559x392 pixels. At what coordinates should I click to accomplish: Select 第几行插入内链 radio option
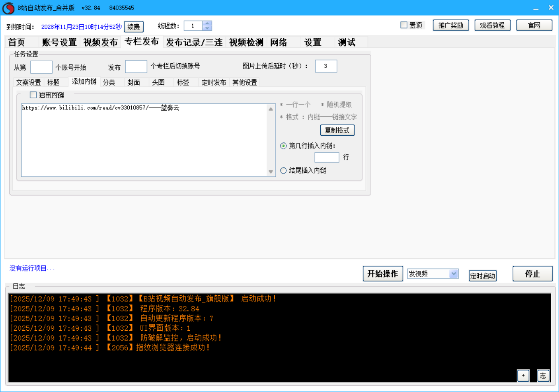283,146
